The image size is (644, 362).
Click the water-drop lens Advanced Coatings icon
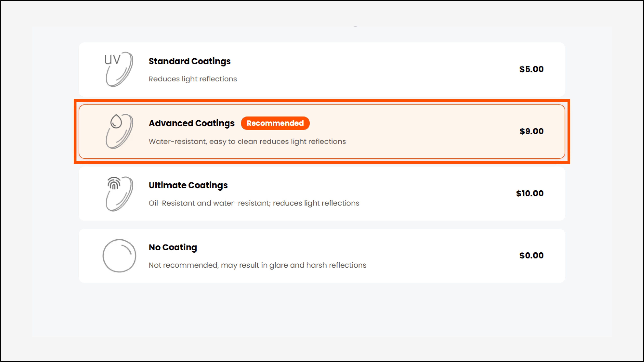click(x=119, y=131)
